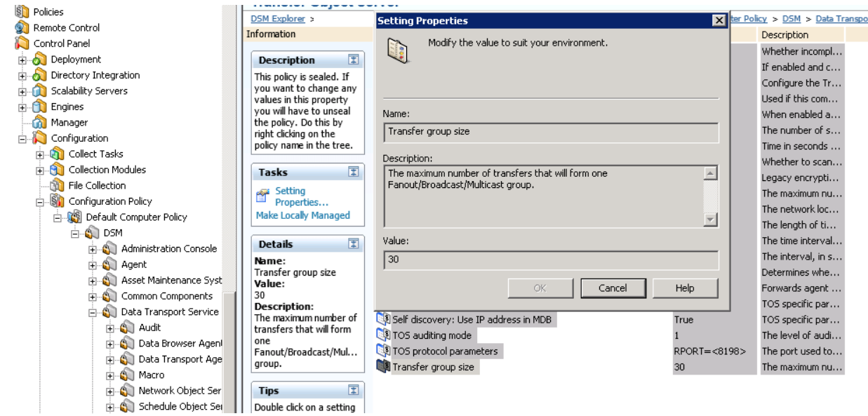This screenshot has height=416, width=868.
Task: Click the Manager node icon
Action: point(40,123)
